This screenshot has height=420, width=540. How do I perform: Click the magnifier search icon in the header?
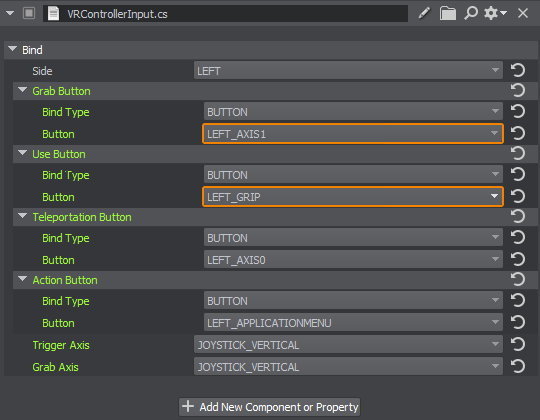(471, 13)
